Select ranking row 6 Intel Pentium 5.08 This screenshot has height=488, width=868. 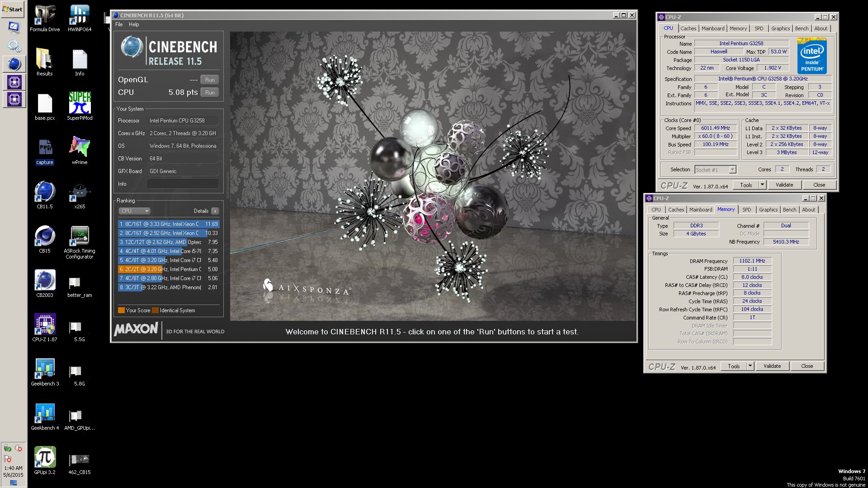click(x=169, y=269)
